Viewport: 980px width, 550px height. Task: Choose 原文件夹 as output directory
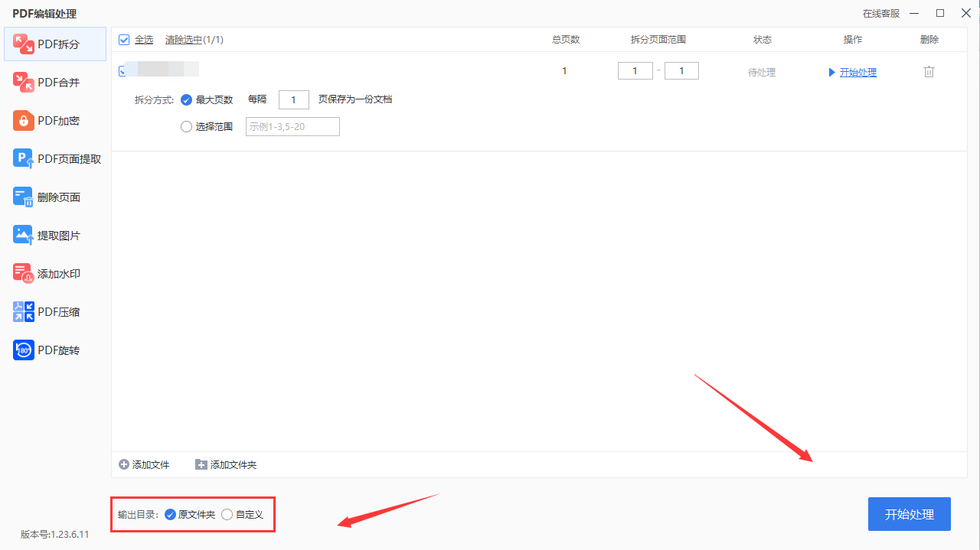tap(170, 515)
